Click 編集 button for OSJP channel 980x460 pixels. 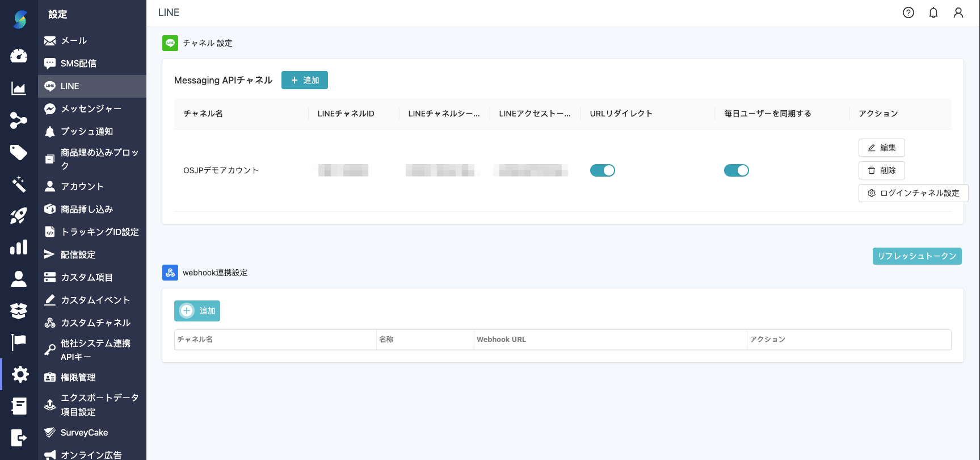click(x=881, y=148)
